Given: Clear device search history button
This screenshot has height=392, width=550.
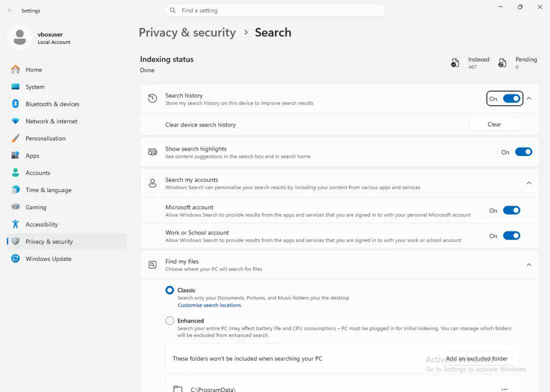Looking at the screenshot, I should tap(494, 124).
